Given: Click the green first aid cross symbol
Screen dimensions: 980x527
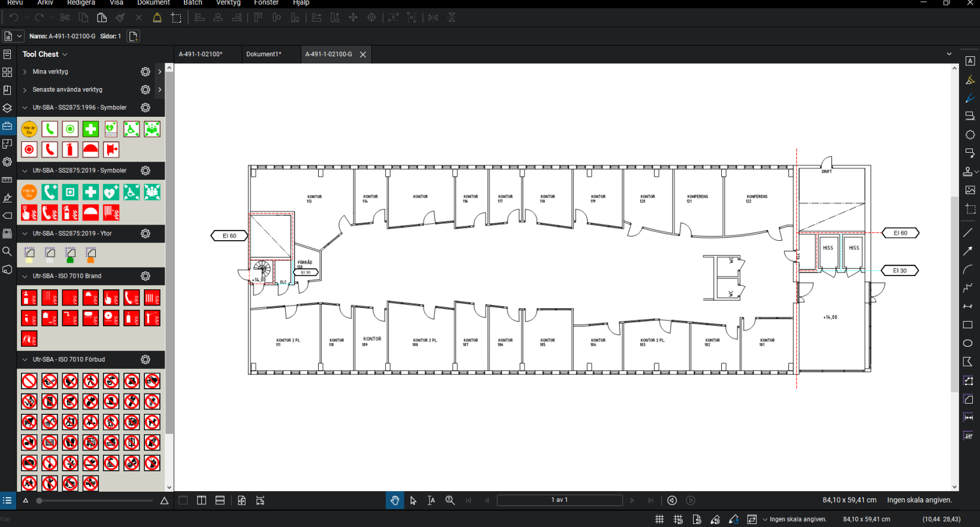Looking at the screenshot, I should tap(90, 129).
